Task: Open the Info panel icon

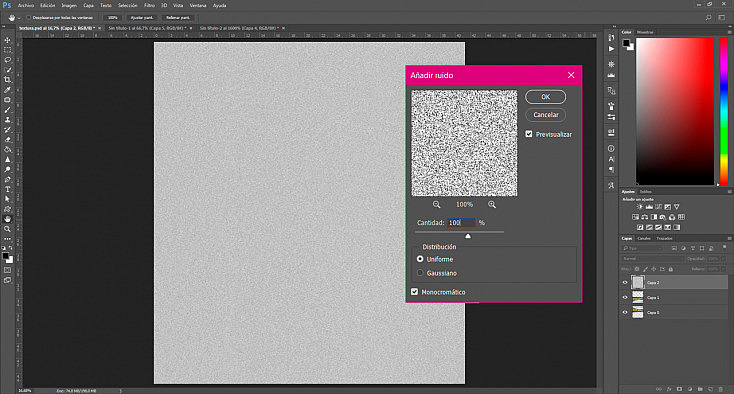Action: tap(611, 148)
